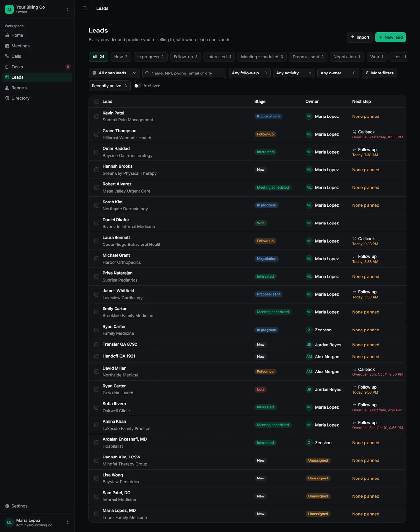This screenshot has height=532, width=420.
Task: Click the AM avatar in David Miller row
Action: 309,372
